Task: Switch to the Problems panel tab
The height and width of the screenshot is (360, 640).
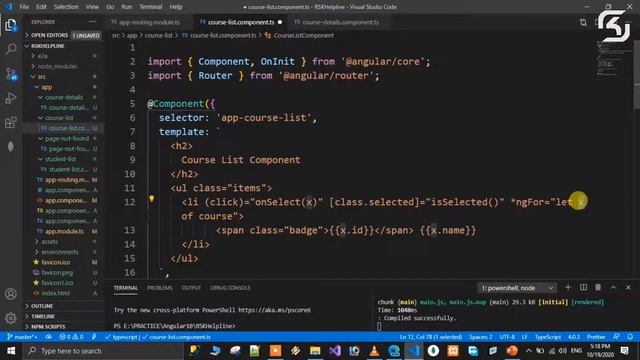Action: [160, 288]
